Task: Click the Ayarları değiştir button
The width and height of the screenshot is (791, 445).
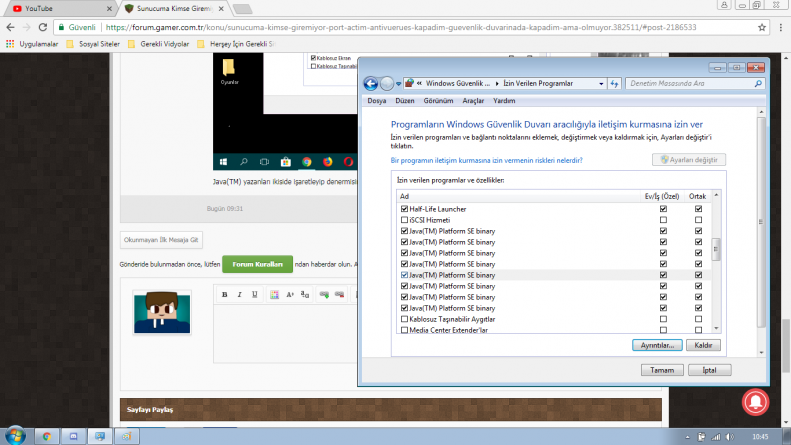Action: point(689,160)
